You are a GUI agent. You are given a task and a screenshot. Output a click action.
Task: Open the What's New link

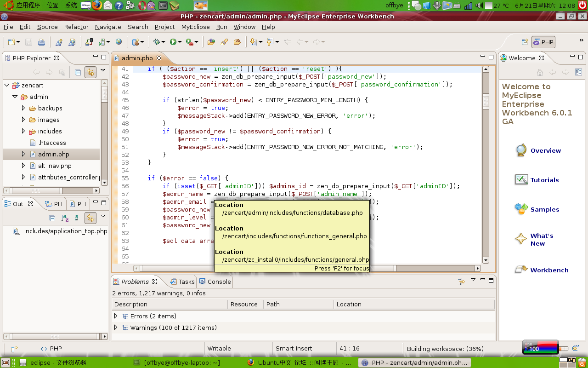click(542, 240)
